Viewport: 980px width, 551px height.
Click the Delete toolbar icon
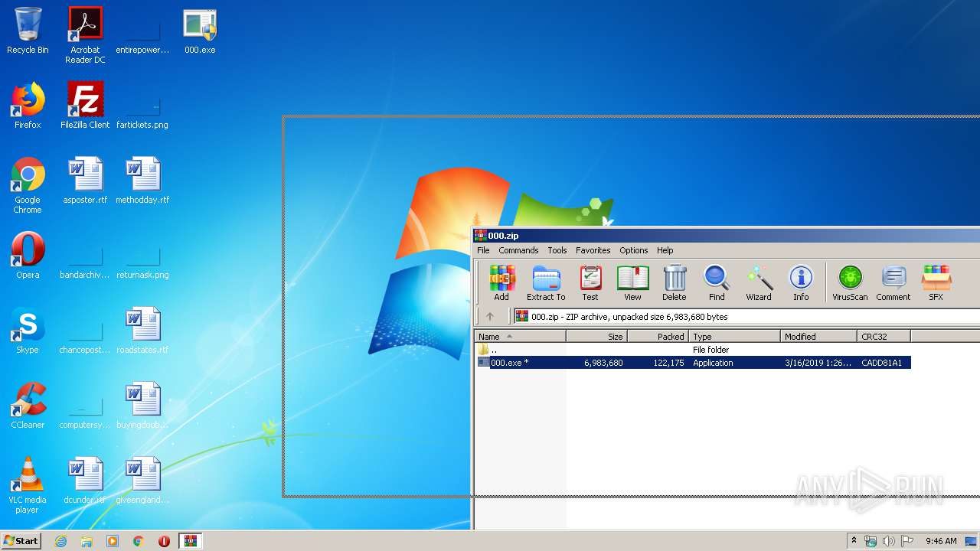point(674,283)
